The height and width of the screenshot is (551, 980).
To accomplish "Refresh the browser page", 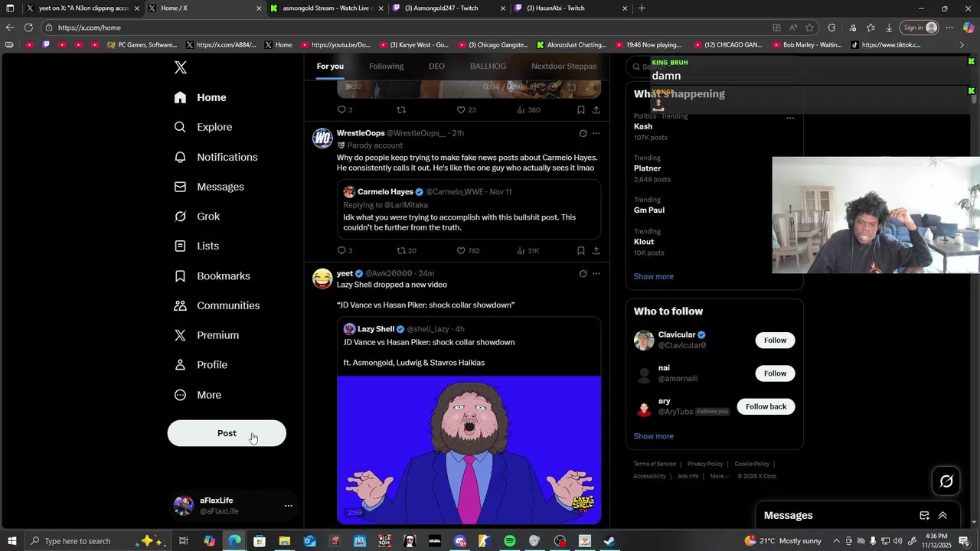I will pos(28,28).
